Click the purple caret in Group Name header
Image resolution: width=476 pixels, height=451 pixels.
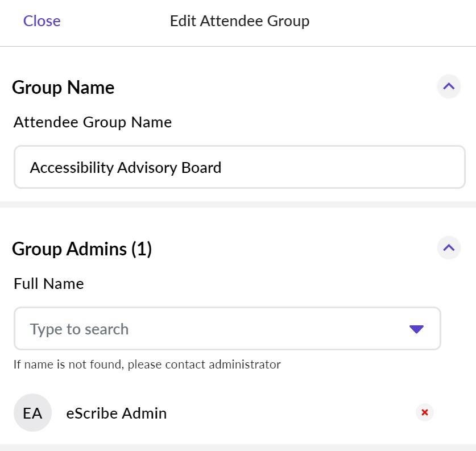click(448, 86)
